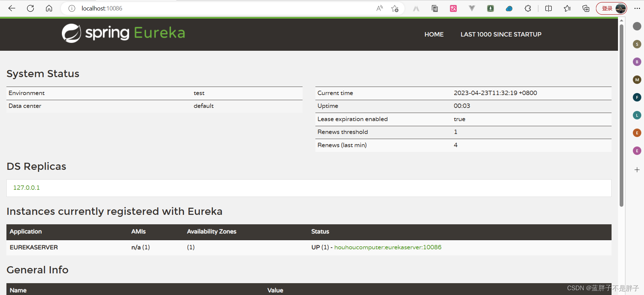This screenshot has height=295, width=644.
Task: Select the Current time value 2023-04-23T11:32:19 +0800
Action: (495, 93)
